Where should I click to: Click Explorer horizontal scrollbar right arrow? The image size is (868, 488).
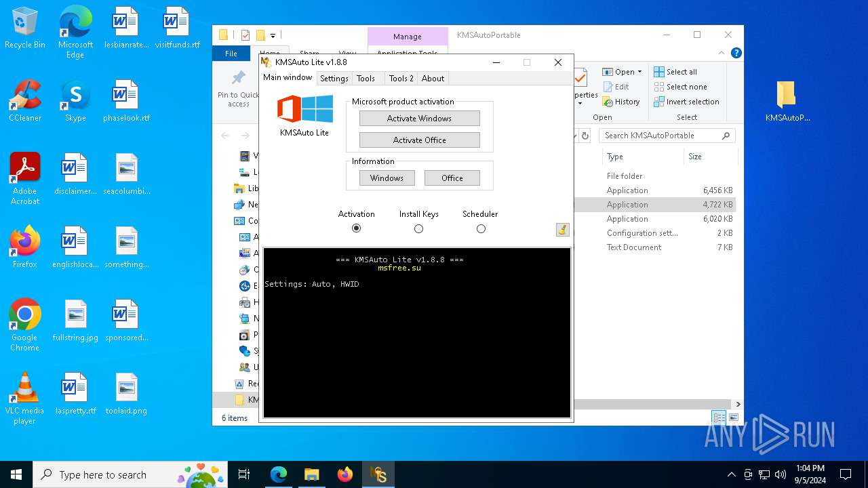point(738,404)
